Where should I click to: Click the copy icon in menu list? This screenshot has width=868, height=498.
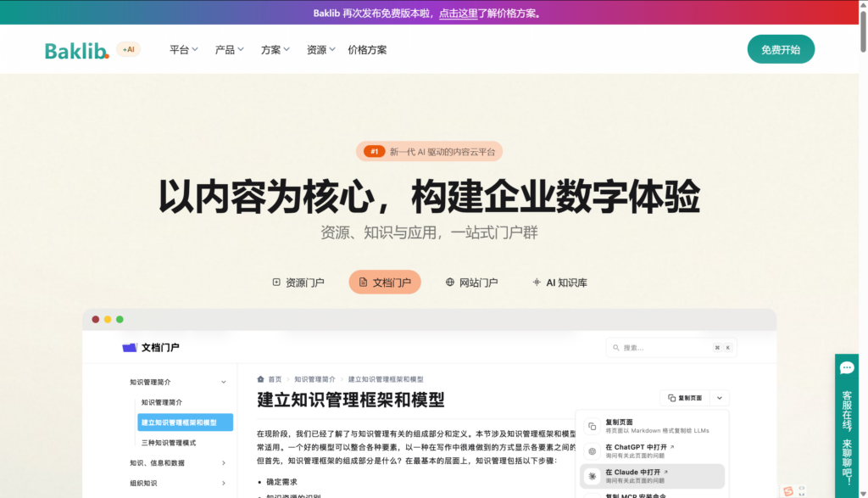(593, 426)
